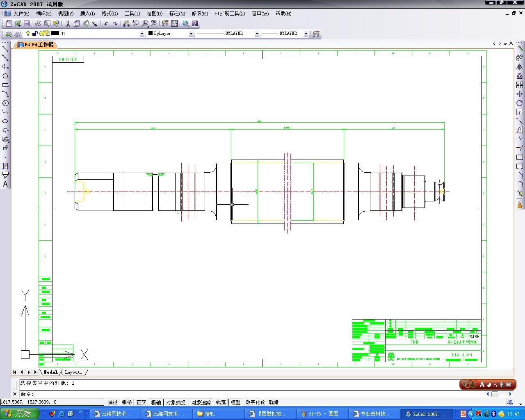Open the Layer Properties Manager icon
The height and width of the screenshot is (420, 525).
coord(9,34)
